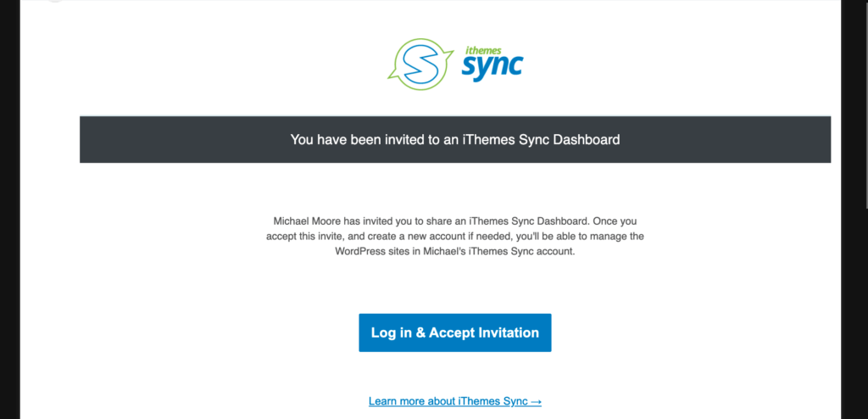Viewport: 868px width, 419px height.
Task: Click the green "ithemes" logo text
Action: pyautogui.click(x=499, y=48)
